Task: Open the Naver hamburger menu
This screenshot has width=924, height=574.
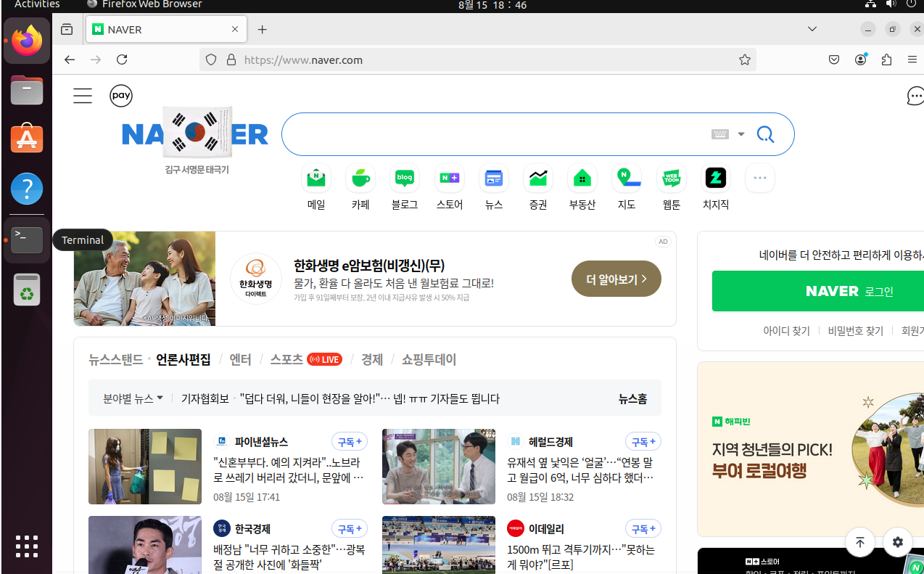Action: point(83,96)
